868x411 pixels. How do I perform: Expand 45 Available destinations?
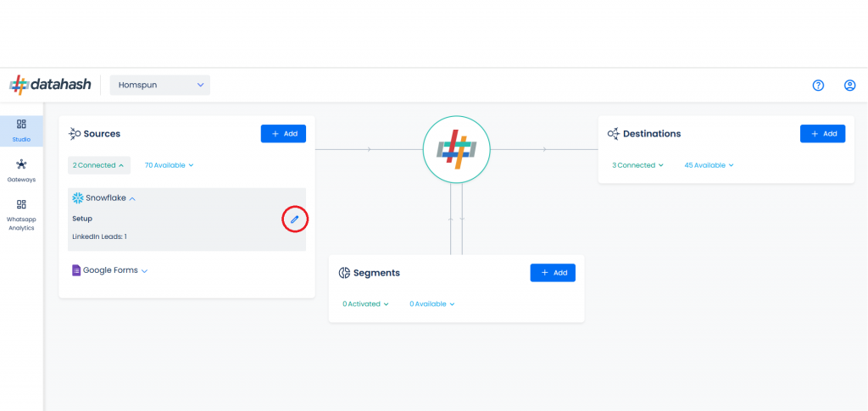tap(709, 165)
